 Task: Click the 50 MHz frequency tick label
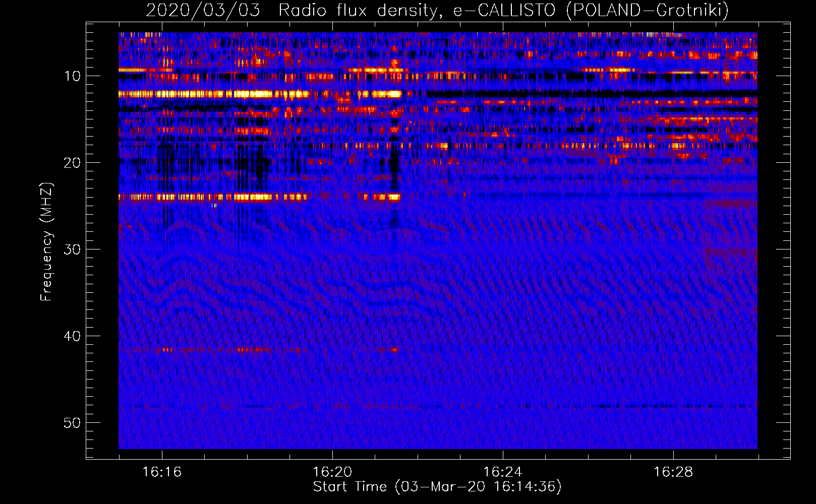click(73, 423)
